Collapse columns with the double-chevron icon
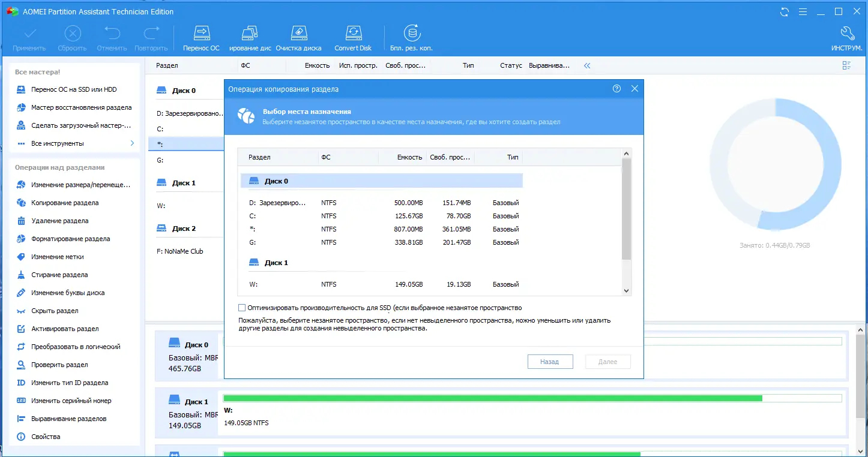 click(586, 66)
